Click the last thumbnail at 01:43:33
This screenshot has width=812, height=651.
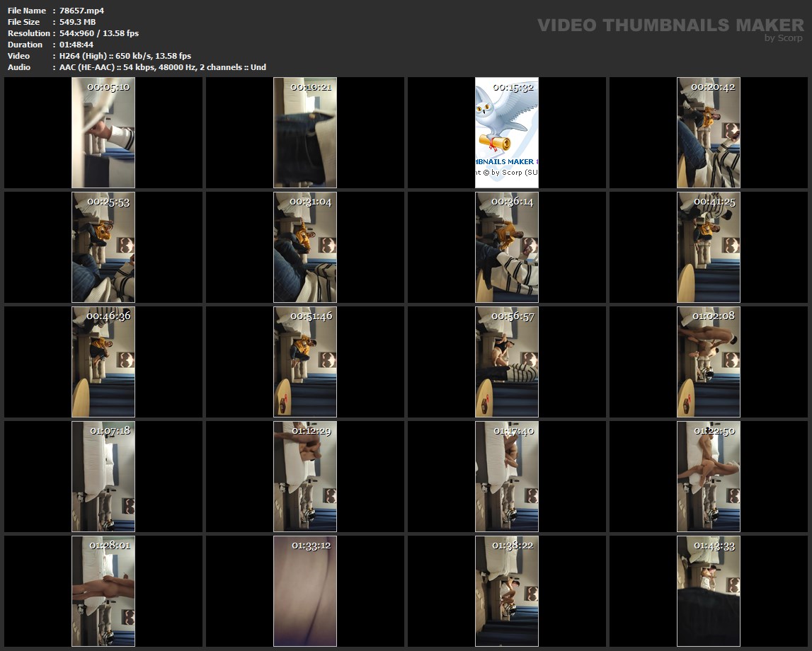[709, 592]
